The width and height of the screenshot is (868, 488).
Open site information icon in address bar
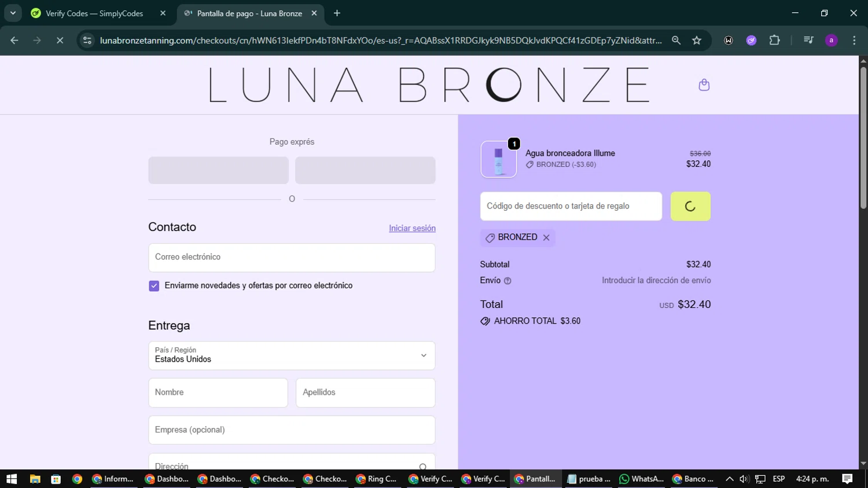coord(87,40)
